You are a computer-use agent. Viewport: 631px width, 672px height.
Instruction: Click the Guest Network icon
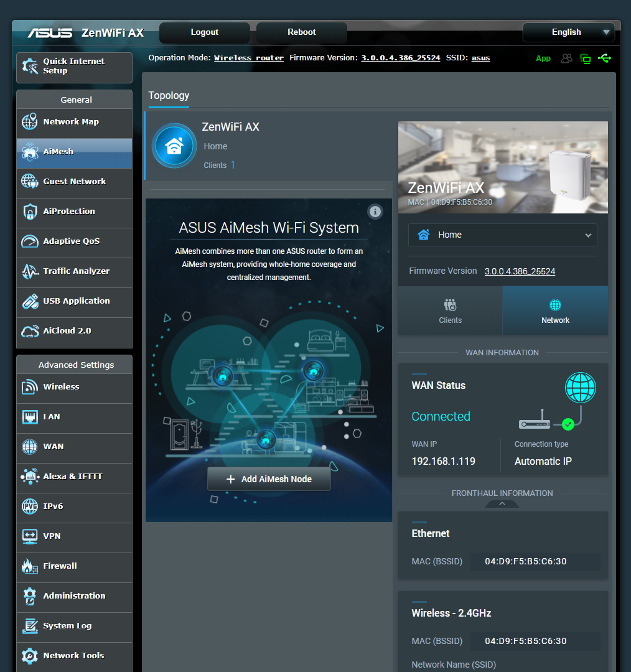[30, 181]
